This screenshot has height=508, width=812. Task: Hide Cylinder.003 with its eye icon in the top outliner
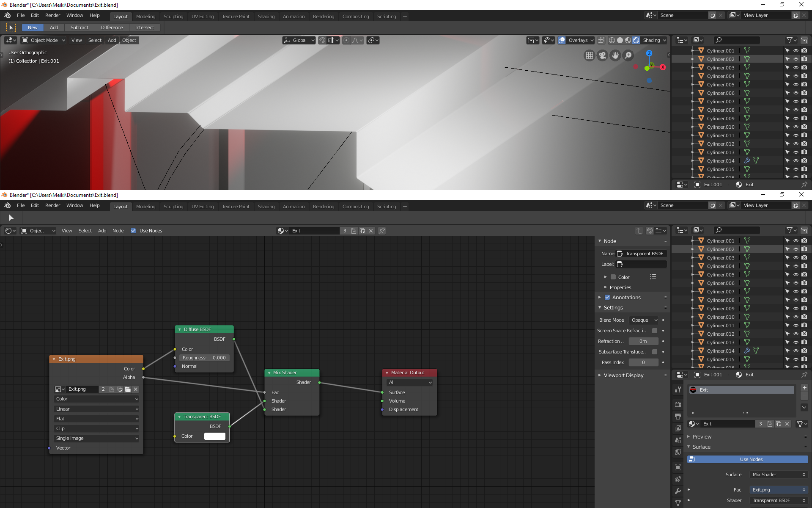(x=796, y=68)
